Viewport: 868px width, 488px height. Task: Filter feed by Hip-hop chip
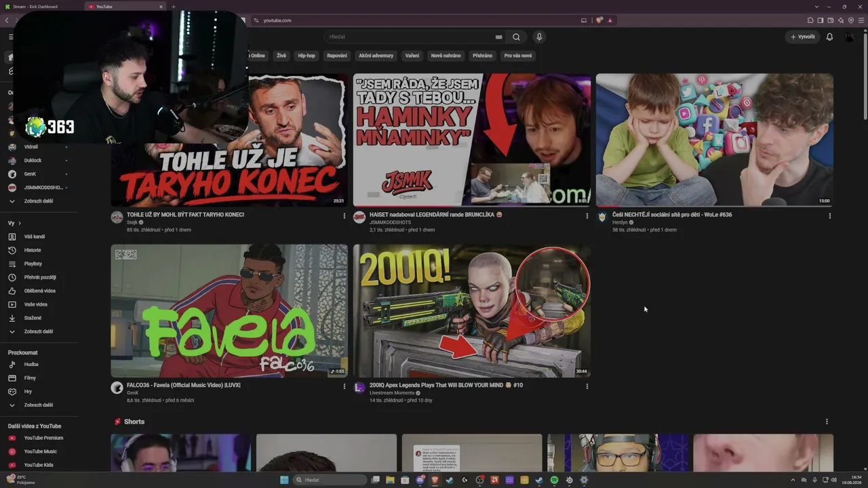(307, 56)
